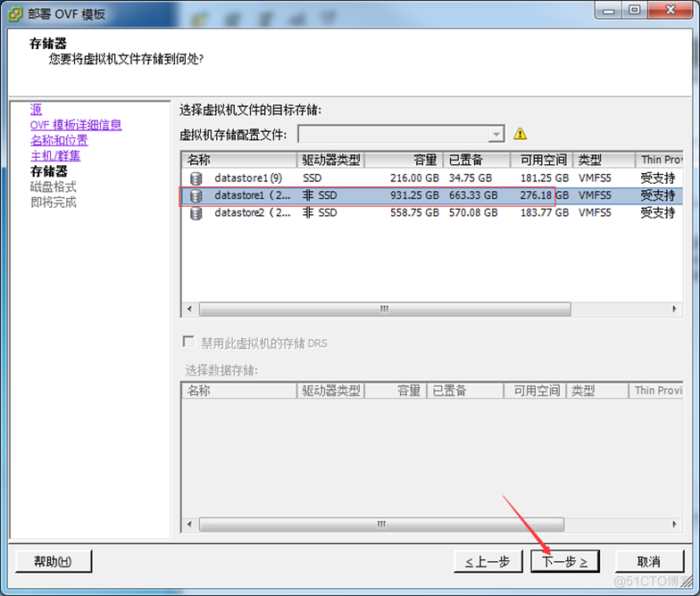700x596 pixels.
Task: Click upper table scroll left arrow
Action: coord(189,309)
